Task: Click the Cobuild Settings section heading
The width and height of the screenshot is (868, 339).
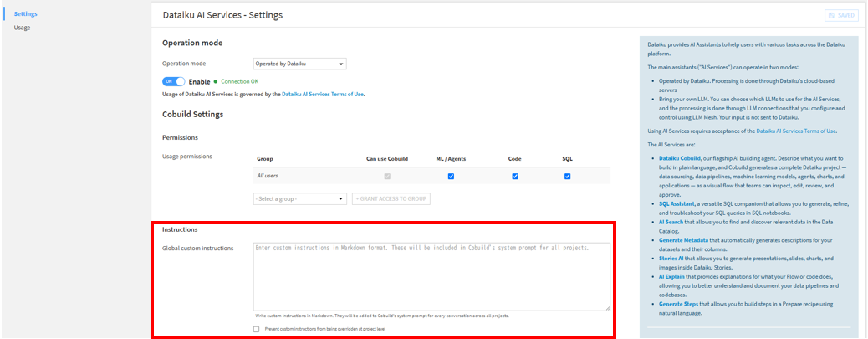Action: pyautogui.click(x=192, y=115)
